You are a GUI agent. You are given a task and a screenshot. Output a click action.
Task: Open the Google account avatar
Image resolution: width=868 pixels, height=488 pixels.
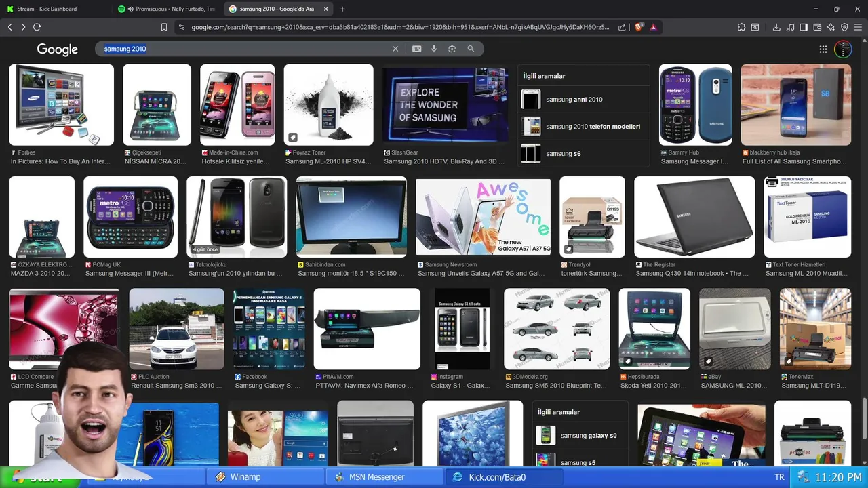pos(843,49)
